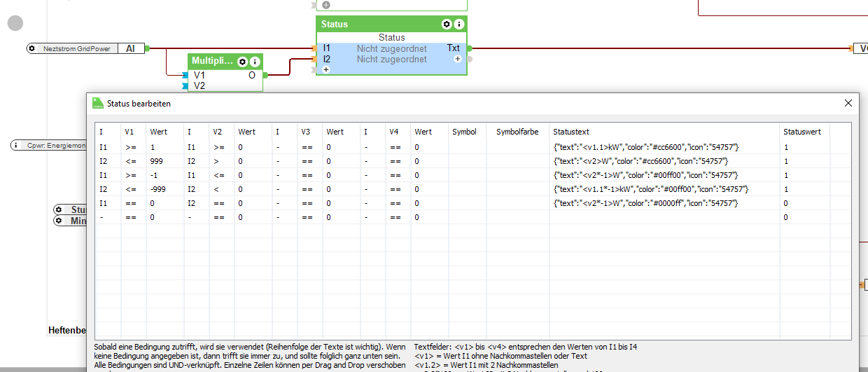Click V1 input of Multipli block

(x=199, y=75)
